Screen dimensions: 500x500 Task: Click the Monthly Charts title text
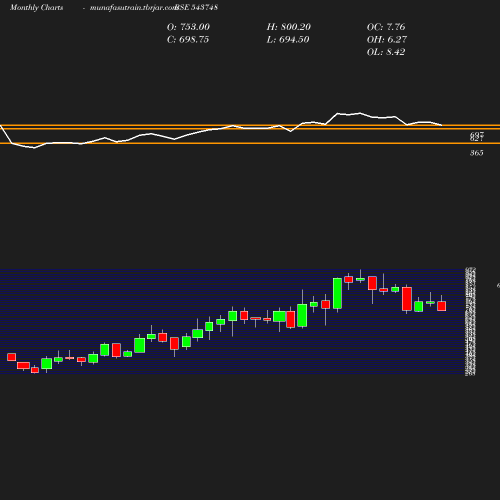(x=37, y=7)
